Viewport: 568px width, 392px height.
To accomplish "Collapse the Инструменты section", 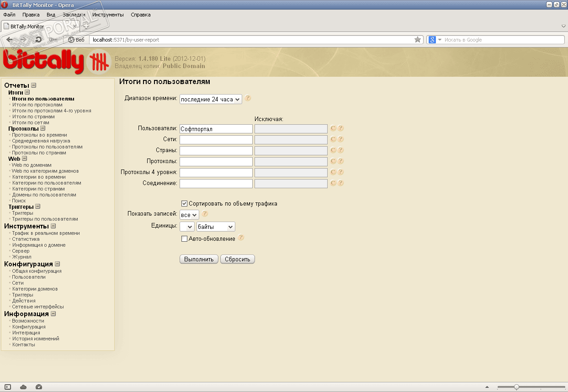I will coord(53,226).
